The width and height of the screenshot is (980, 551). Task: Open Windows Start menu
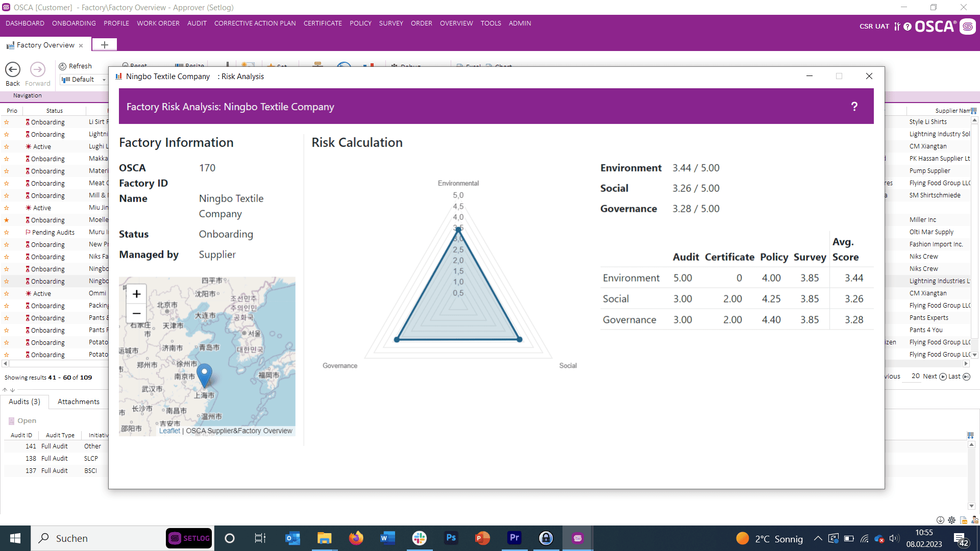coord(15,538)
